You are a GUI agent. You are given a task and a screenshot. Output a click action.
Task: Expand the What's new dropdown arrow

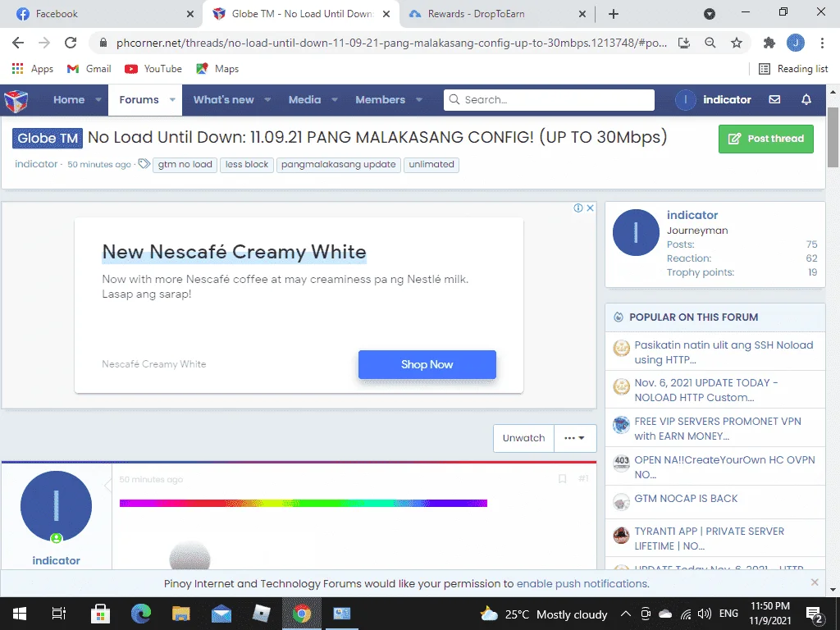point(267,99)
